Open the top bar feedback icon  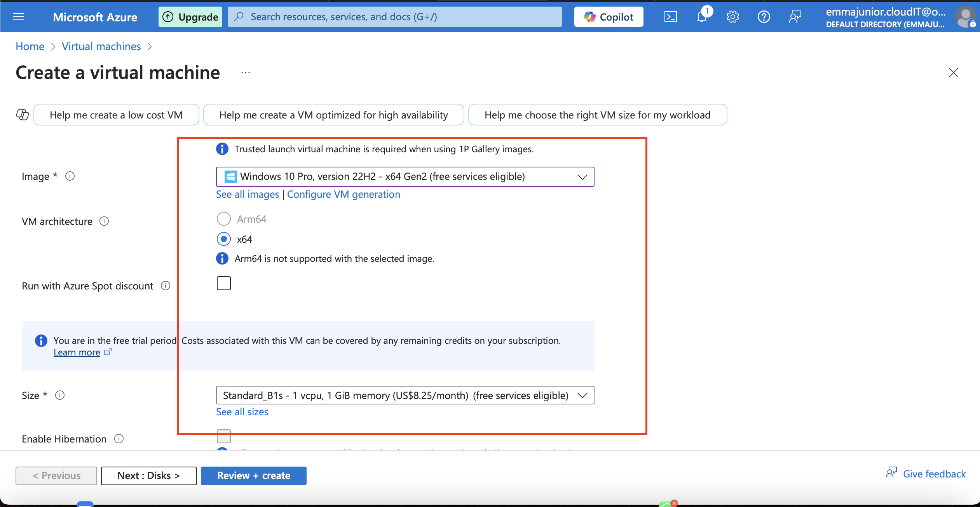point(795,17)
